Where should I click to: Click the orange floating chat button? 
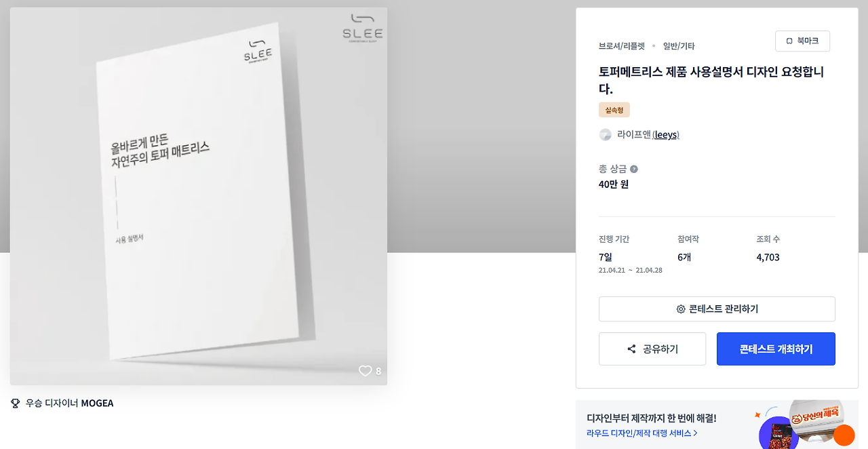pos(844,435)
